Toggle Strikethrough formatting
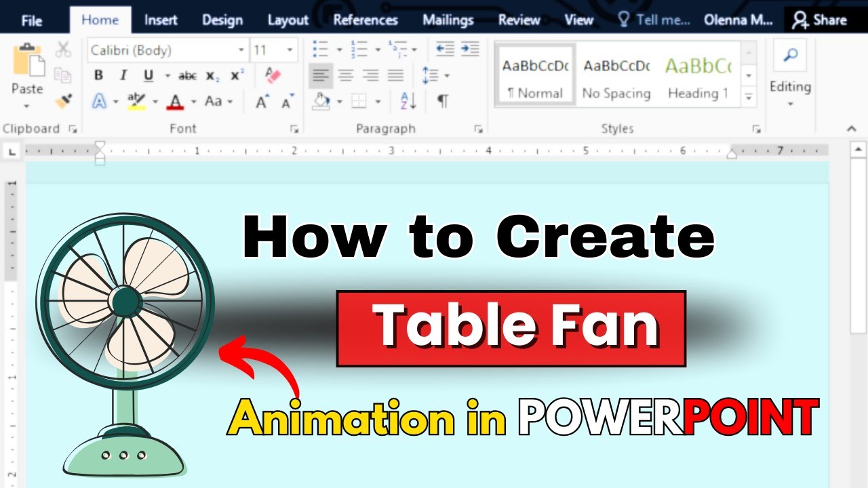Image resolution: width=868 pixels, height=488 pixels. pos(187,75)
